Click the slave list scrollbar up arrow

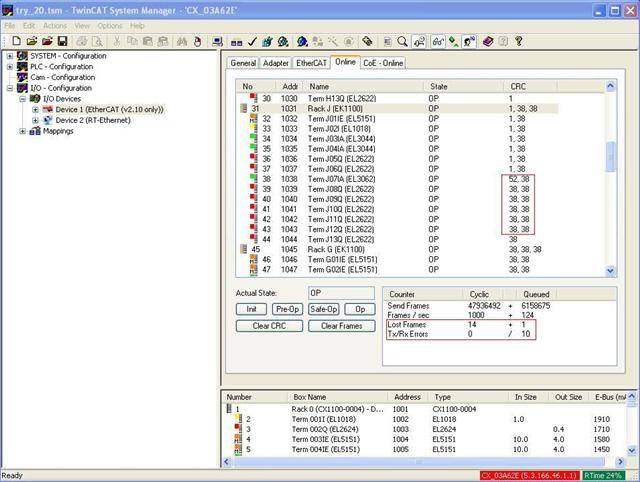point(611,86)
